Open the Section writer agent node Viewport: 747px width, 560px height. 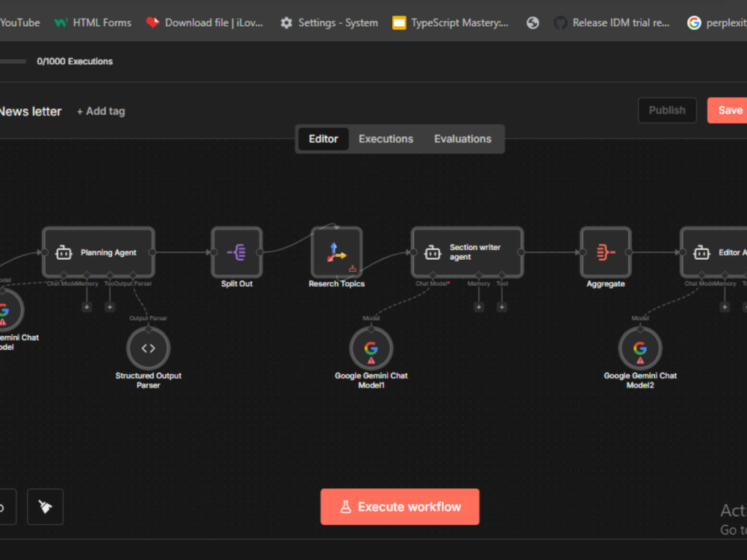pyautogui.click(x=468, y=252)
